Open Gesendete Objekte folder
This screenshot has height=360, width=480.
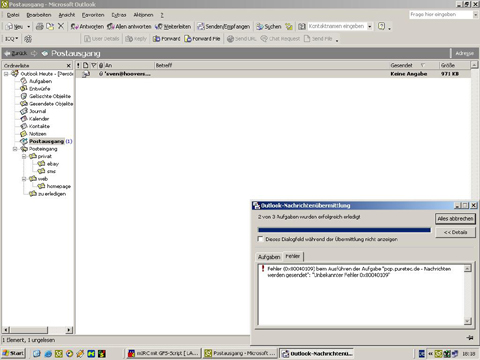click(x=51, y=104)
